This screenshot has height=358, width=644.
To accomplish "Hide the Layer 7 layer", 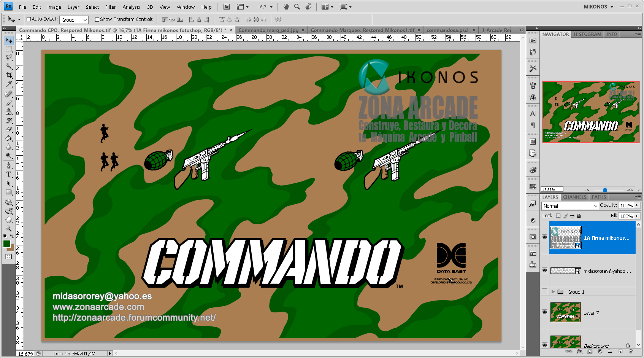I will click(x=544, y=312).
